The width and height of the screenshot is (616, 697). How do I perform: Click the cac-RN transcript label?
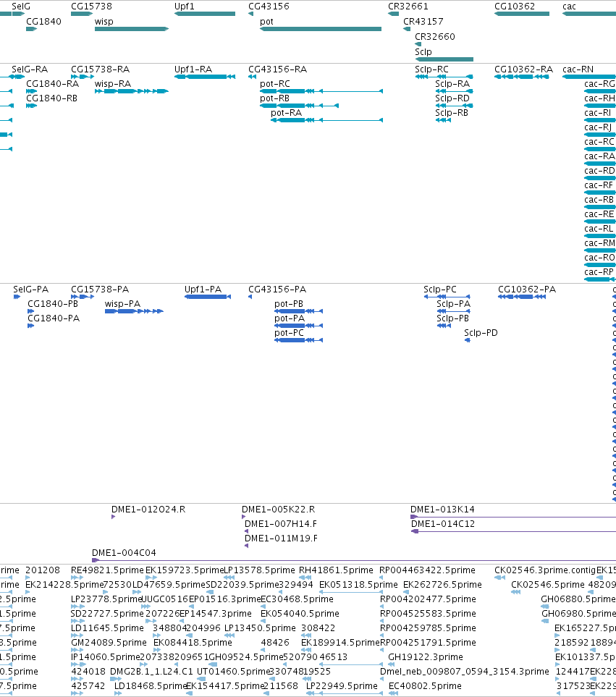pos(578,69)
